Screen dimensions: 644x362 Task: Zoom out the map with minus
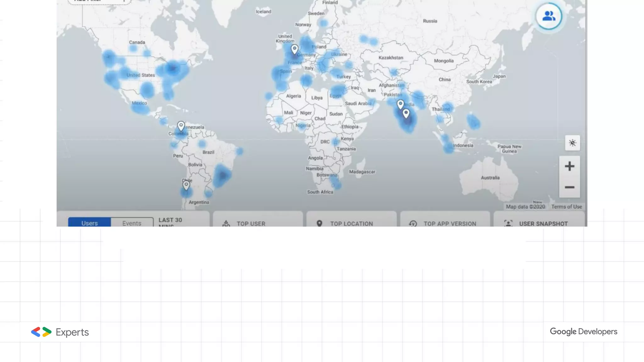point(569,187)
